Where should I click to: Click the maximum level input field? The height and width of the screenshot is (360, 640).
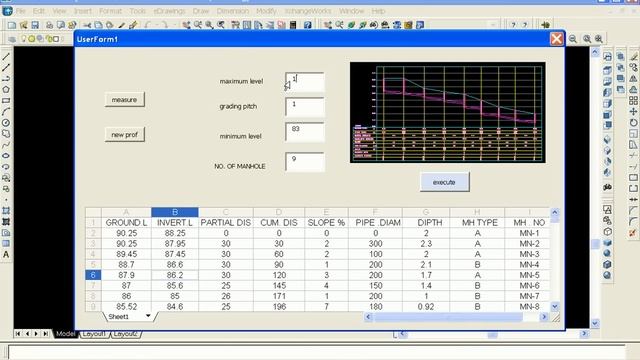pos(304,82)
